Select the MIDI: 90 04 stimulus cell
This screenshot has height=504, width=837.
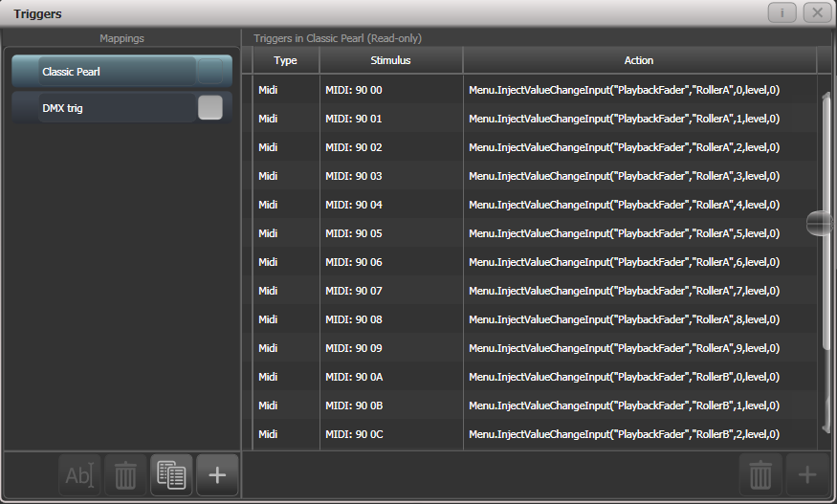pos(391,205)
